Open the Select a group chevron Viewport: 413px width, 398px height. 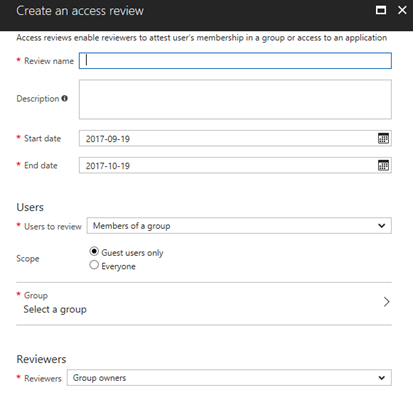[386, 302]
